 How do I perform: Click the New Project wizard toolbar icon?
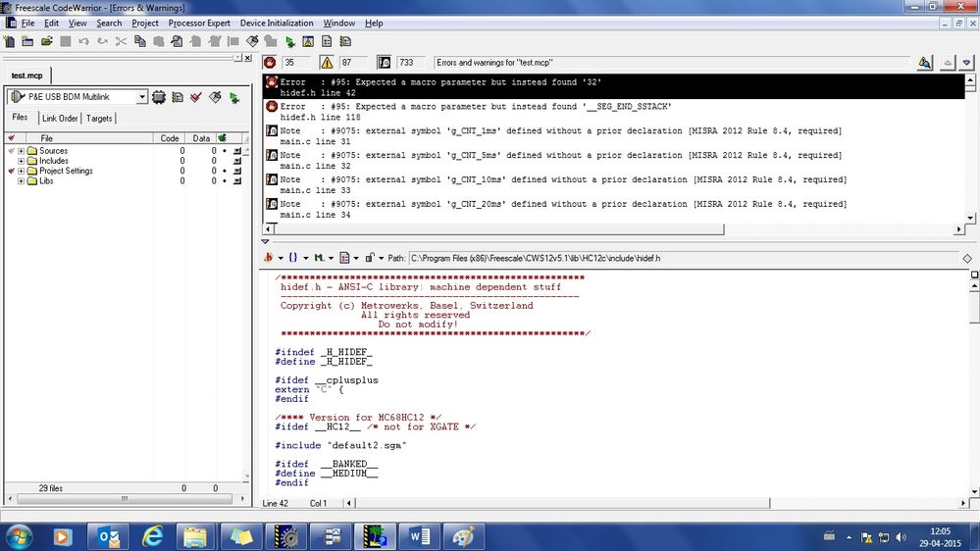(27, 42)
